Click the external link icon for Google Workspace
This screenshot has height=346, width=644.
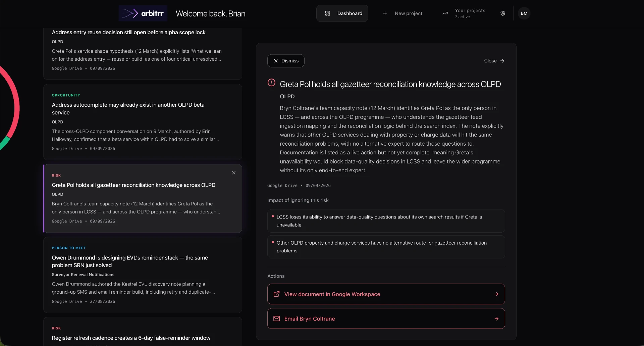click(276, 294)
